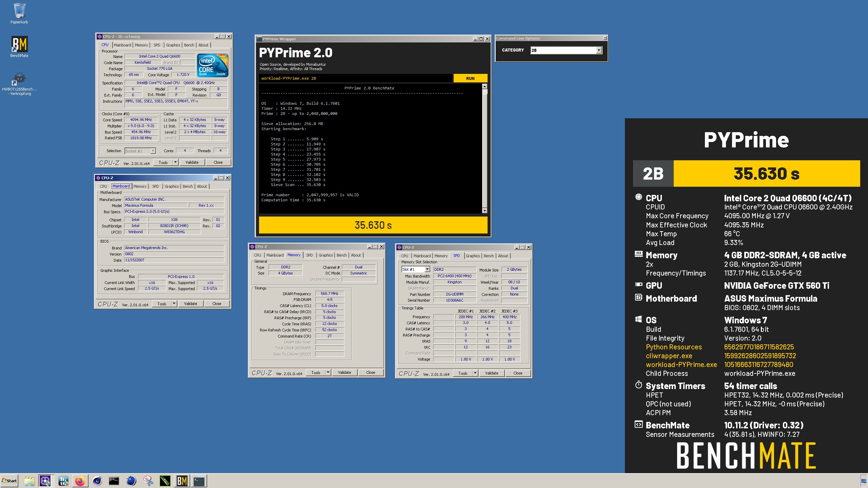Click the BIOS date 11/15/2007 field
Image resolution: width=868 pixels, height=488 pixels.
[x=174, y=260]
